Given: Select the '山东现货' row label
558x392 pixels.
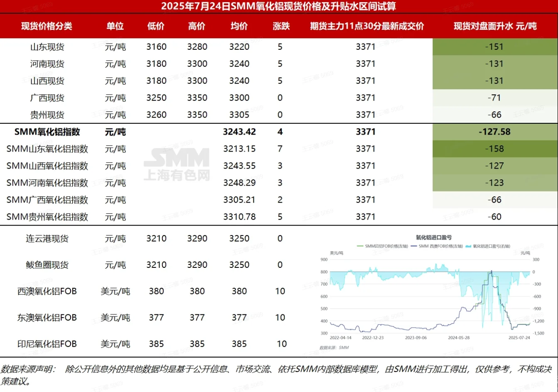Looking at the screenshot, I should point(47,47).
